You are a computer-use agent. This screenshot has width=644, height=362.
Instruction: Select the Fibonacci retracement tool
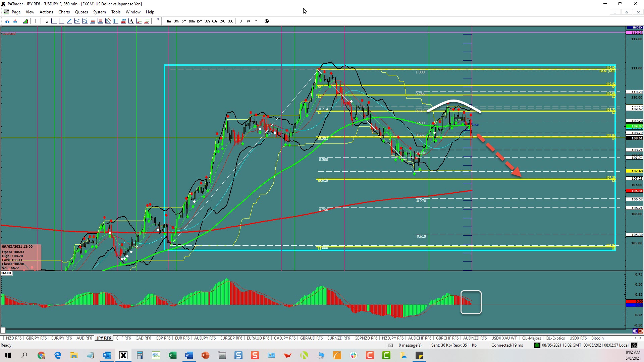click(x=92, y=21)
